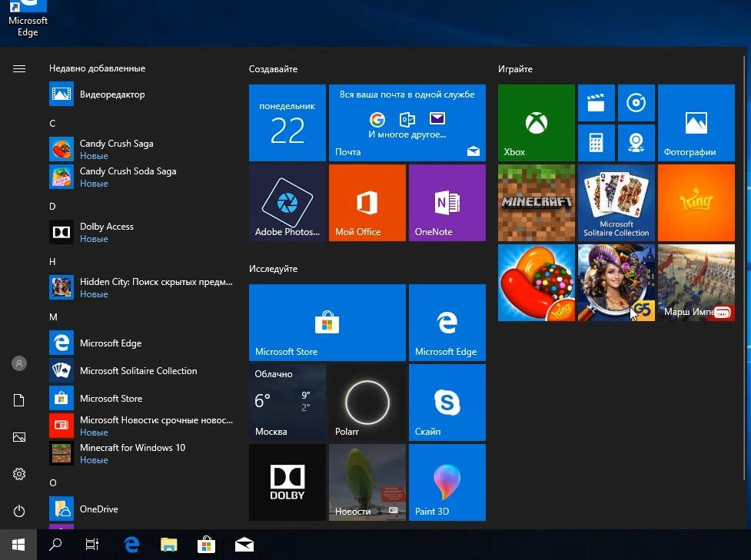Open the Minecraft tile
This screenshot has width=751, height=560.
click(x=536, y=203)
